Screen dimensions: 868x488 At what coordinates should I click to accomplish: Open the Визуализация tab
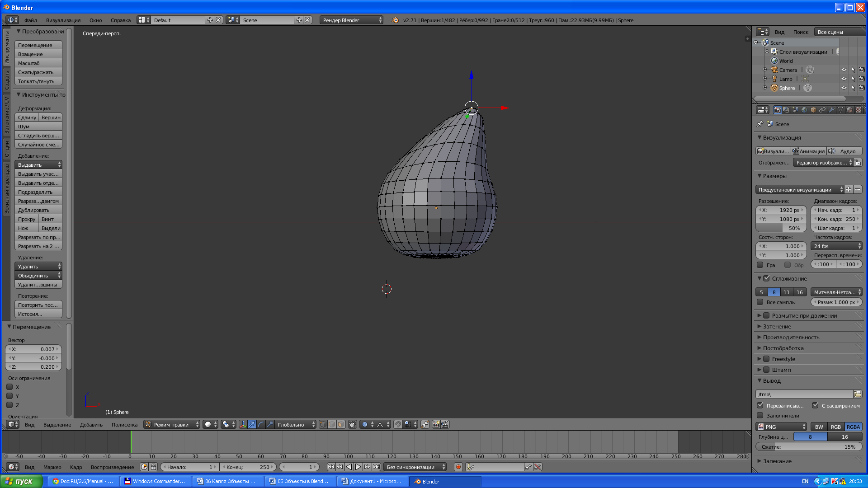(64, 20)
